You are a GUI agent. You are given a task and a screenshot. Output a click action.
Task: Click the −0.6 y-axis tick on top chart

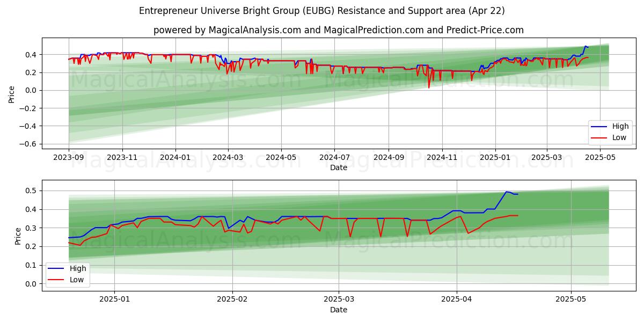(28, 144)
